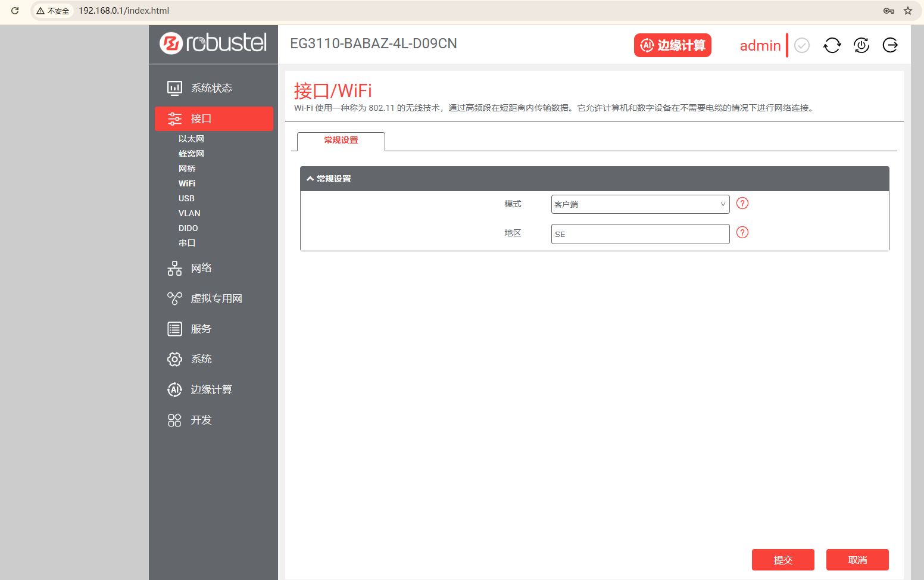Click the save-and-apply checkmark icon
Screen dimensions: 924x580
point(802,45)
